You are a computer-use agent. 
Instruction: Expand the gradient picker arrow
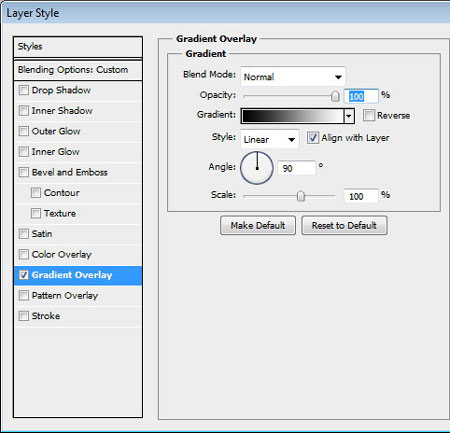click(349, 116)
